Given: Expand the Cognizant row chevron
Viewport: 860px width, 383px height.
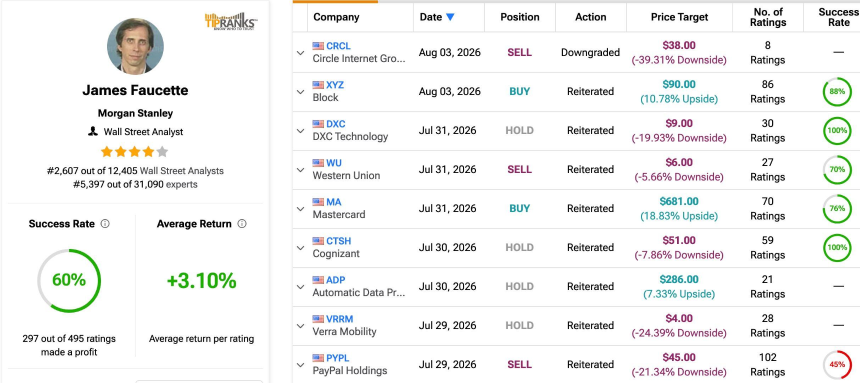Looking at the screenshot, I should coord(300,247).
